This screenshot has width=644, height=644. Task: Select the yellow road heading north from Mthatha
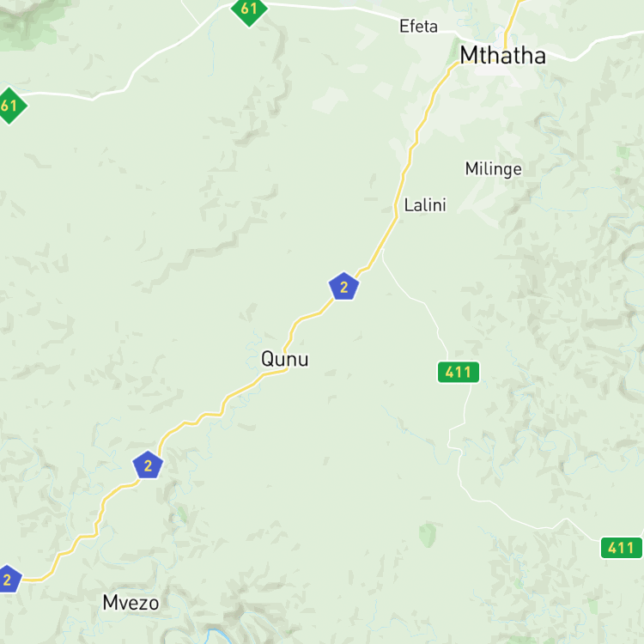[512, 21]
